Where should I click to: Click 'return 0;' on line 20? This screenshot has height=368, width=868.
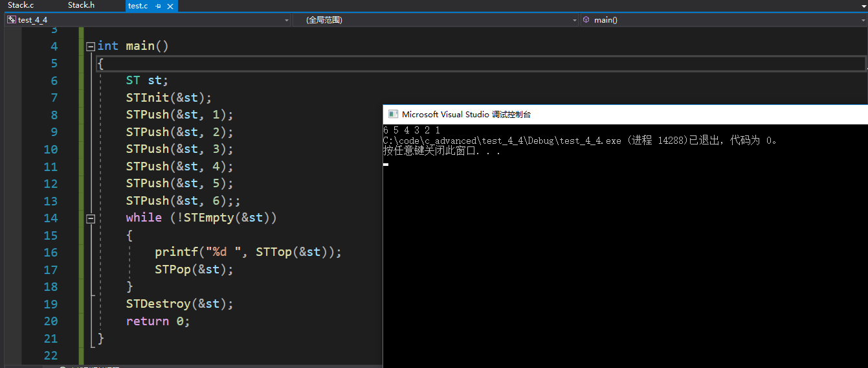point(159,321)
